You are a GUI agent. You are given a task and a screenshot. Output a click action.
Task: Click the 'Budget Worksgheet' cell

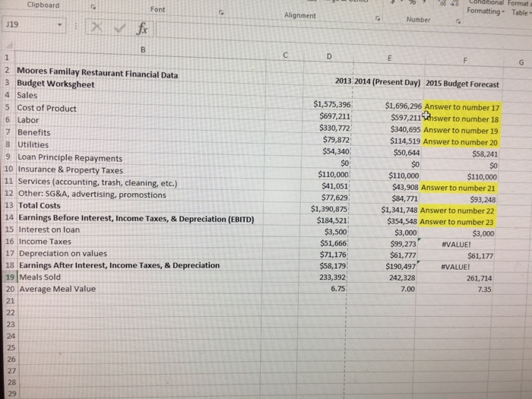tap(55, 84)
